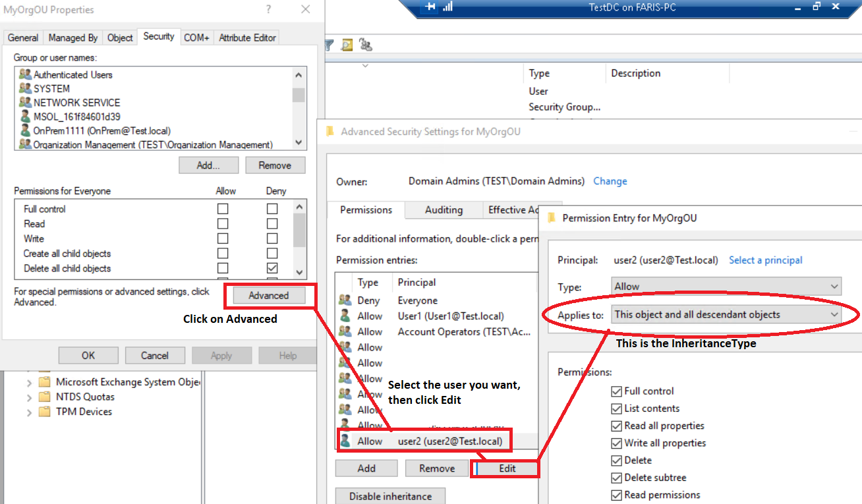Click the Disable inheritance button
The width and height of the screenshot is (862, 504).
click(390, 496)
